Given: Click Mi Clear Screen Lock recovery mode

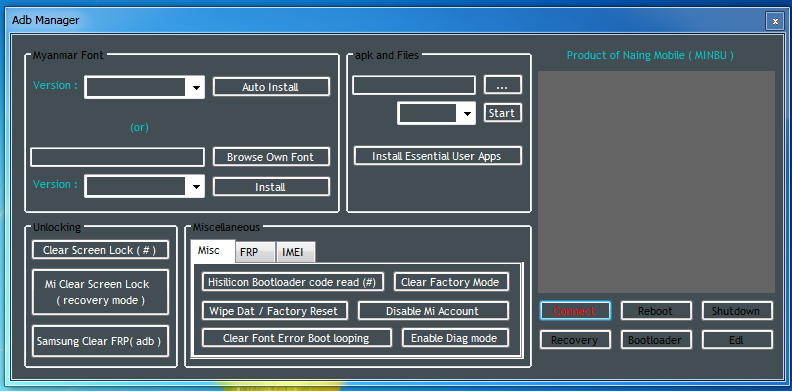Looking at the screenshot, I should coord(100,292).
